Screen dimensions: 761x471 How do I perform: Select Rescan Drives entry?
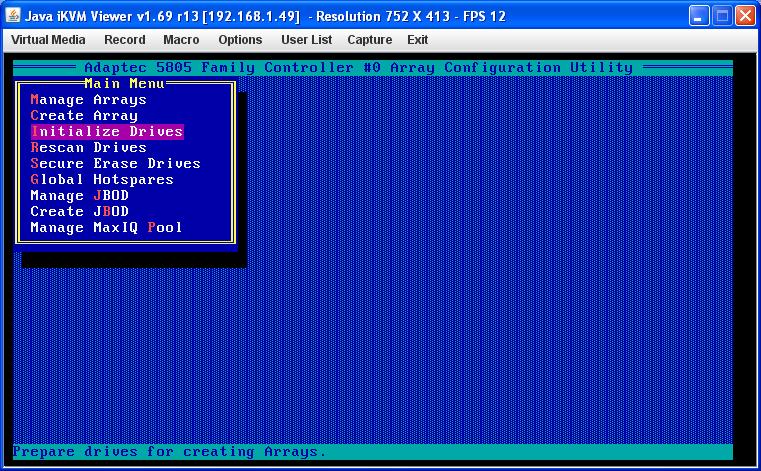click(x=88, y=148)
